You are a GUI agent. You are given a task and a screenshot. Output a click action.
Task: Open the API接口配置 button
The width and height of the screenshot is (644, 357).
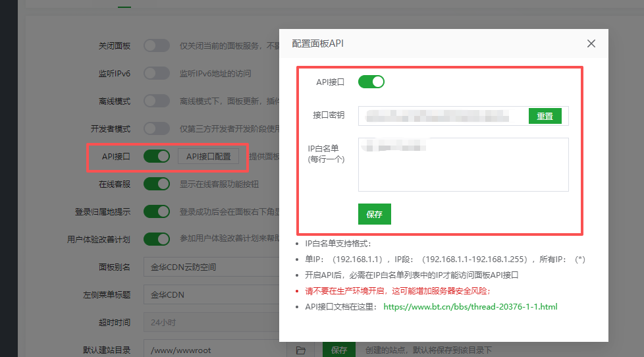[208, 156]
